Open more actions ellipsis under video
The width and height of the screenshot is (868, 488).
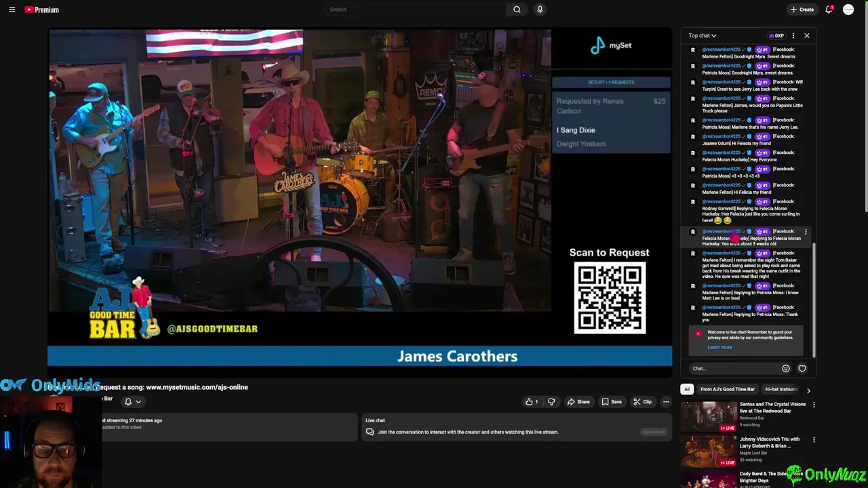[666, 402]
